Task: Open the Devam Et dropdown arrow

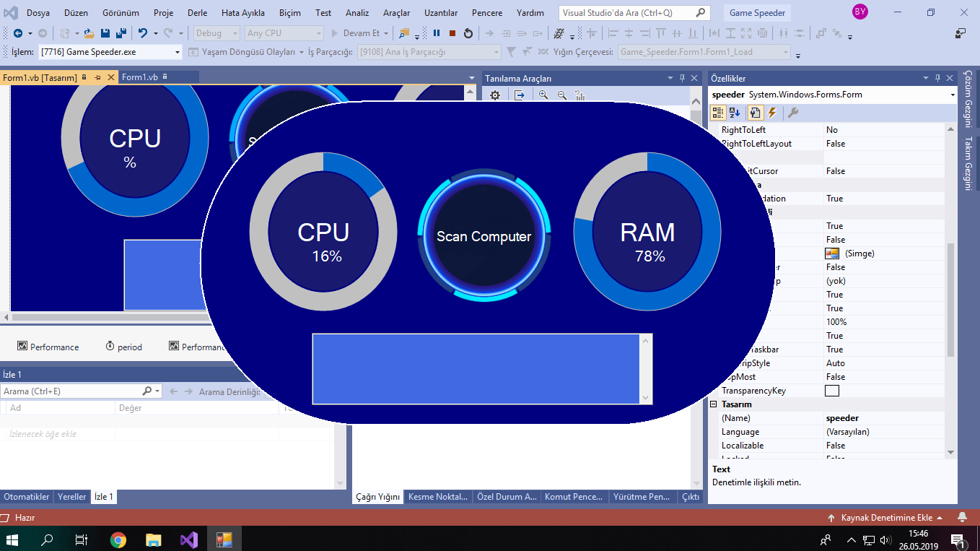Action: [387, 33]
